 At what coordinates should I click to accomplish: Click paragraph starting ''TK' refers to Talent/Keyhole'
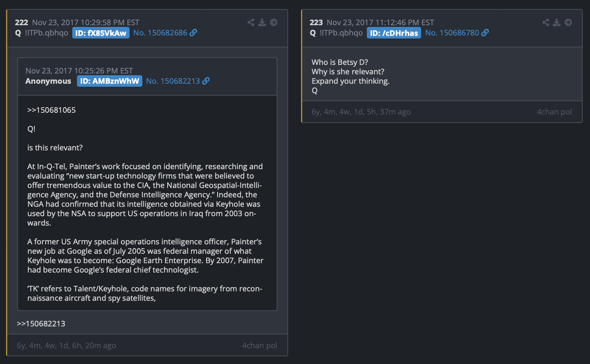(145, 294)
